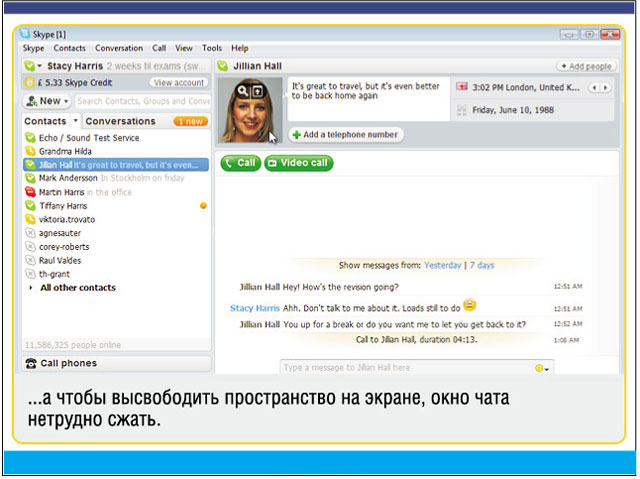
Task: Click the share icon on profile picture
Action: 258,91
